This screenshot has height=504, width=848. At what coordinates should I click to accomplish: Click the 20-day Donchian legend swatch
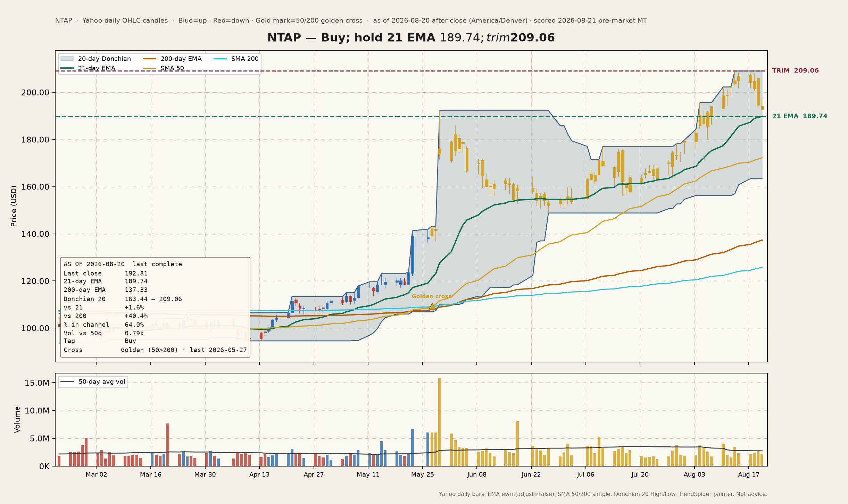(x=67, y=59)
